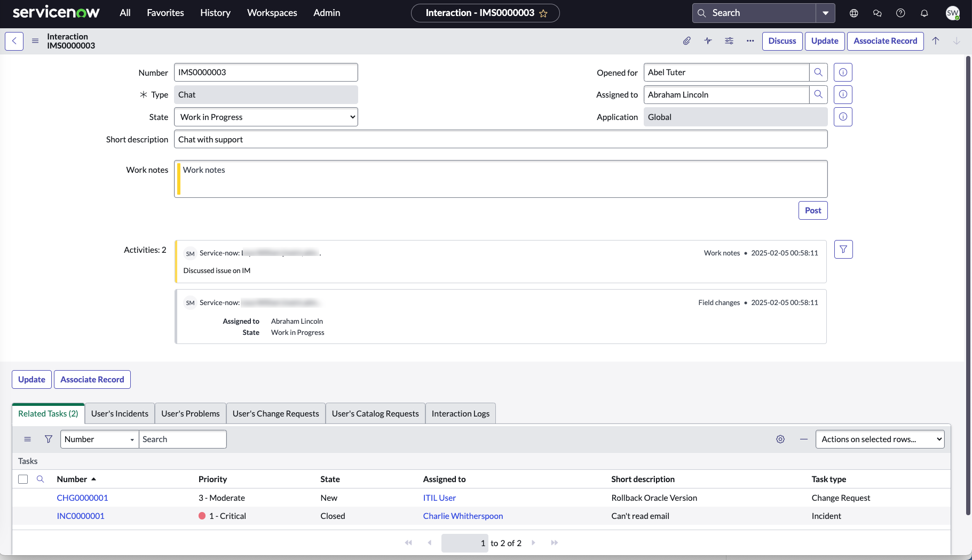Open the global search dropdown arrow
The image size is (972, 560).
click(825, 13)
